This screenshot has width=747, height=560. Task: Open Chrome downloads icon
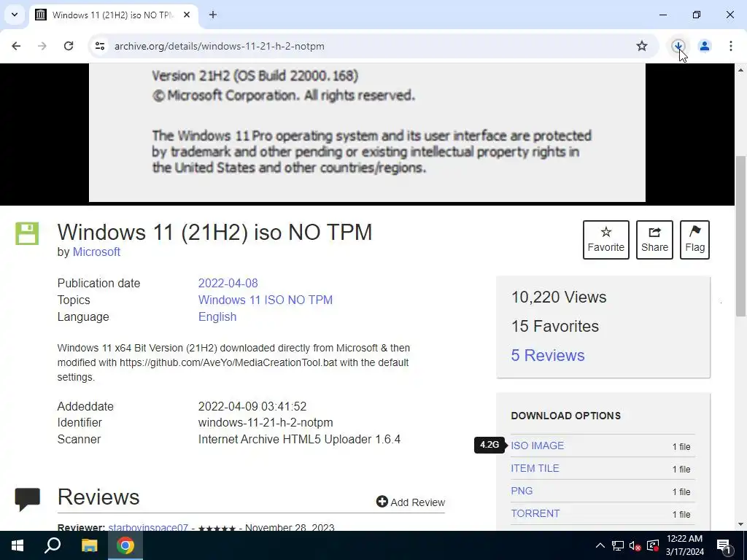pos(678,46)
